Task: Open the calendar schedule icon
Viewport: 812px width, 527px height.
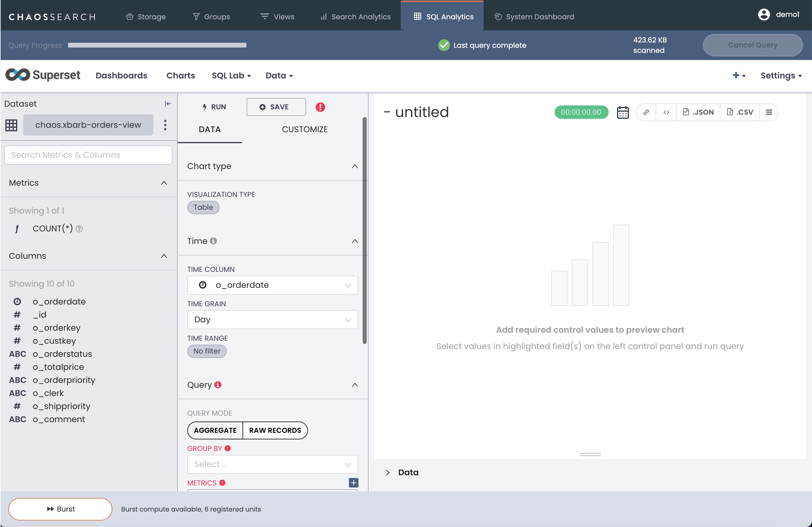Action: [623, 112]
